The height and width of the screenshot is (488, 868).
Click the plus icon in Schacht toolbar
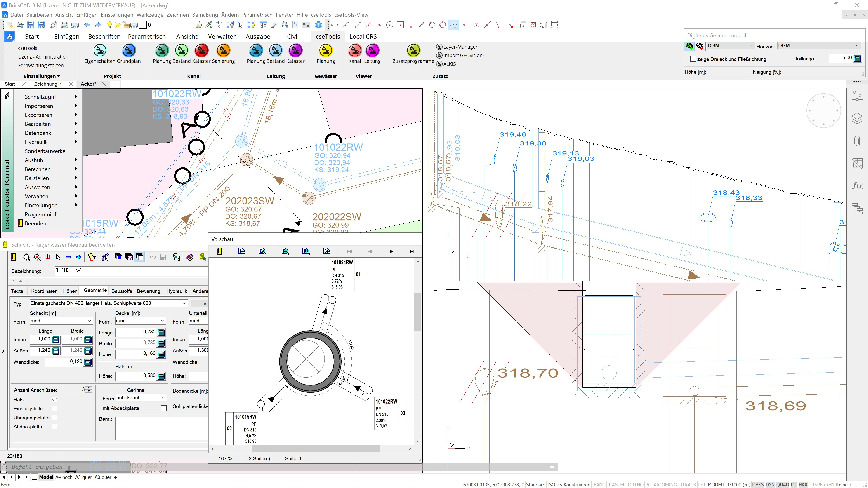(79, 257)
